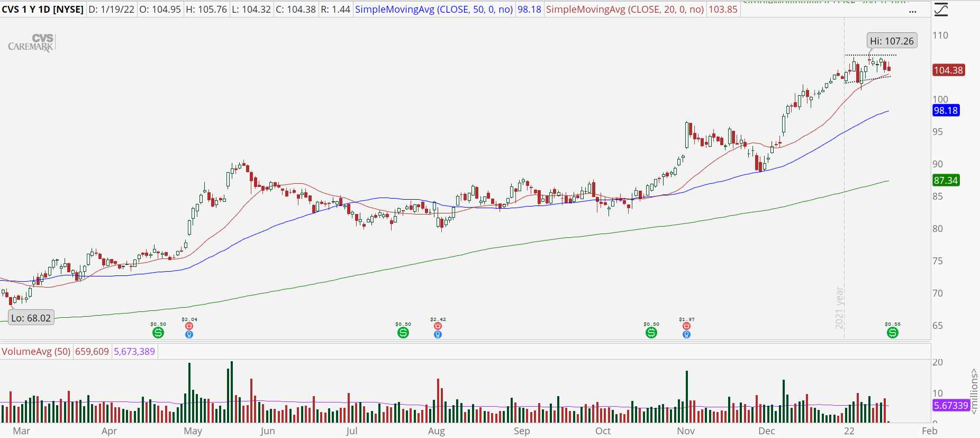Click the 65 price axis label

point(938,325)
